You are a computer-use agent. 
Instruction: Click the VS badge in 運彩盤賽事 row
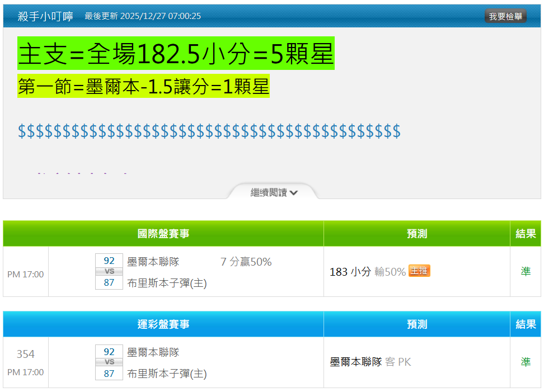click(x=109, y=362)
